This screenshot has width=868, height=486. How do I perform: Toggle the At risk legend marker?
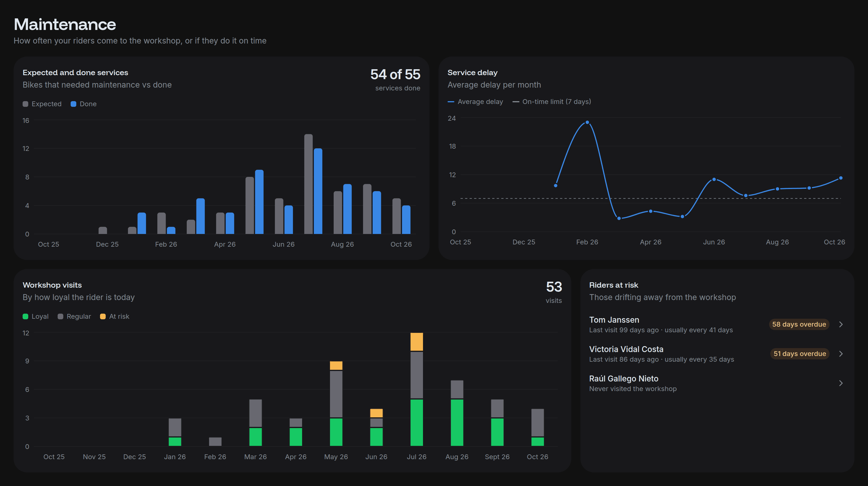[103, 316]
